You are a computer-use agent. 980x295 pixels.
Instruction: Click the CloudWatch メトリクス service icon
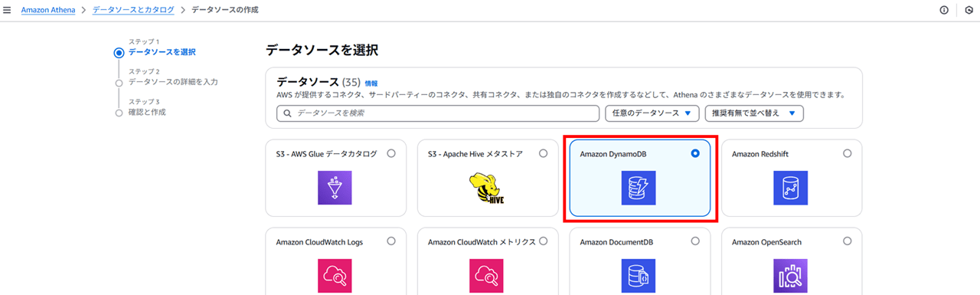pos(486,276)
